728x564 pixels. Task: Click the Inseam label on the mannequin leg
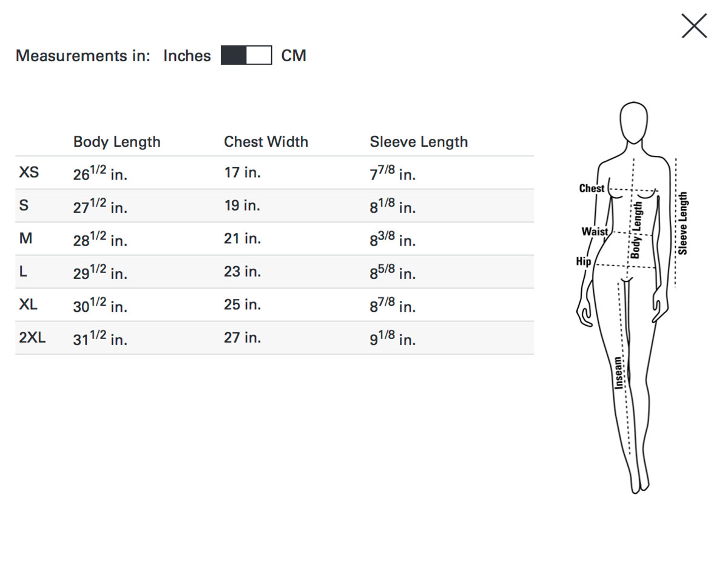click(x=618, y=372)
